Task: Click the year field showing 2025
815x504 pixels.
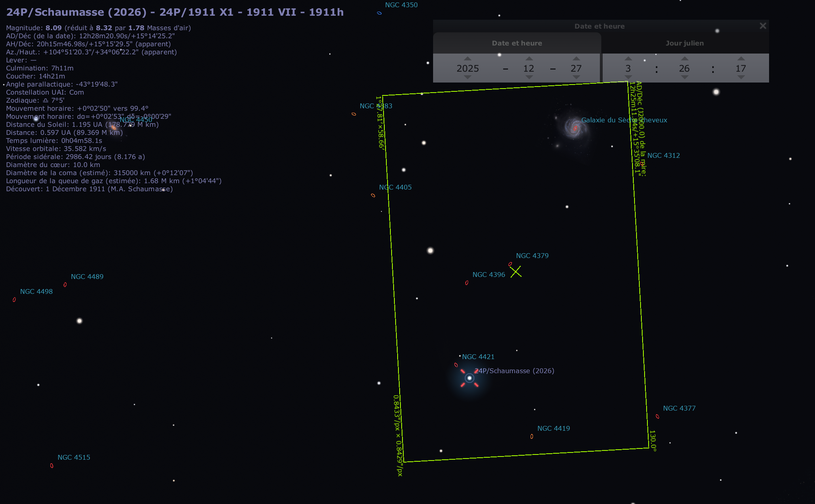Action: point(467,68)
